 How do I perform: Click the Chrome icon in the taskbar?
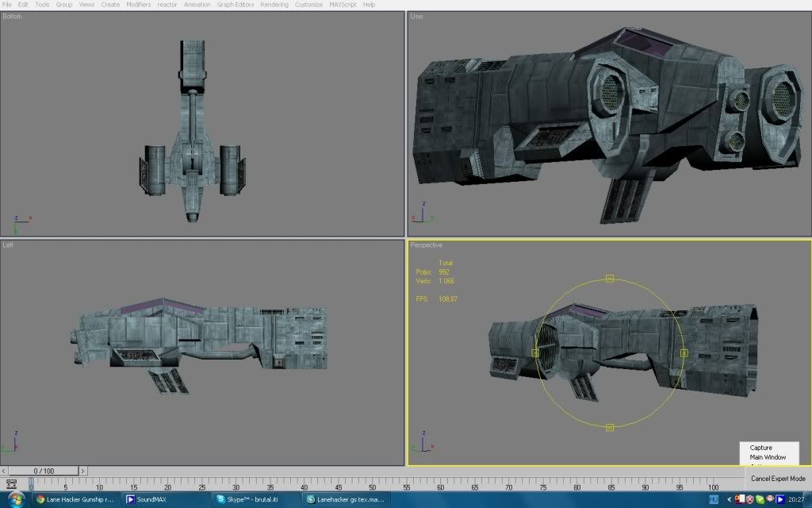[41, 500]
